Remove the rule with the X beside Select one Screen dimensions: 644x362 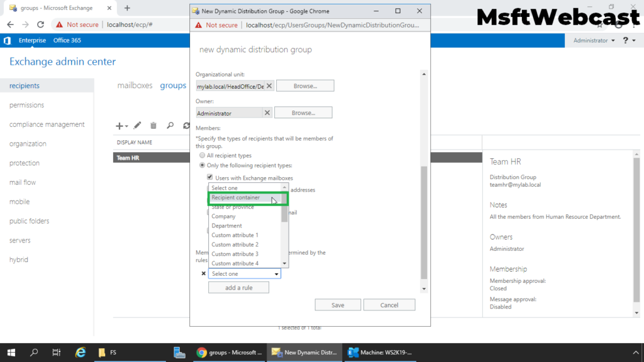tap(203, 273)
